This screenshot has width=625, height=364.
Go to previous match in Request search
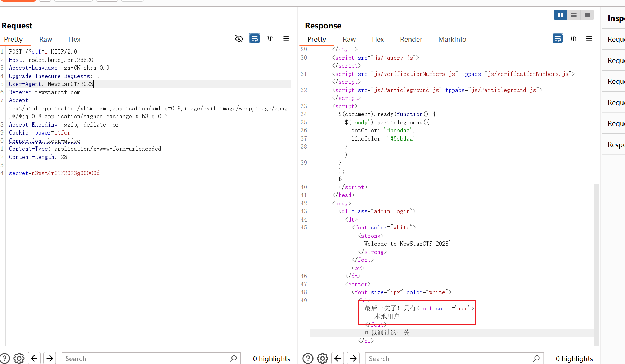[x=34, y=358]
